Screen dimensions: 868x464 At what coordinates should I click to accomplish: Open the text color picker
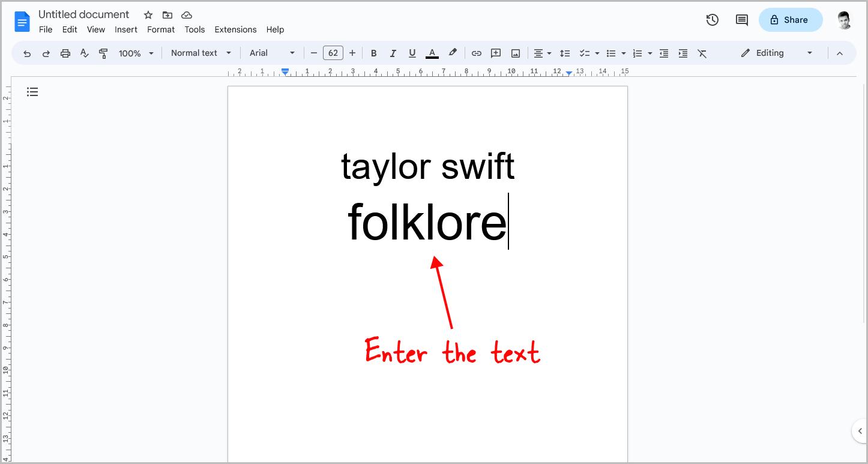click(432, 53)
